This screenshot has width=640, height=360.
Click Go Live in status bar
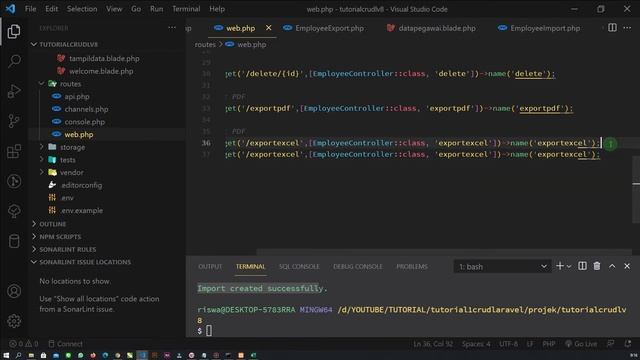click(x=581, y=344)
